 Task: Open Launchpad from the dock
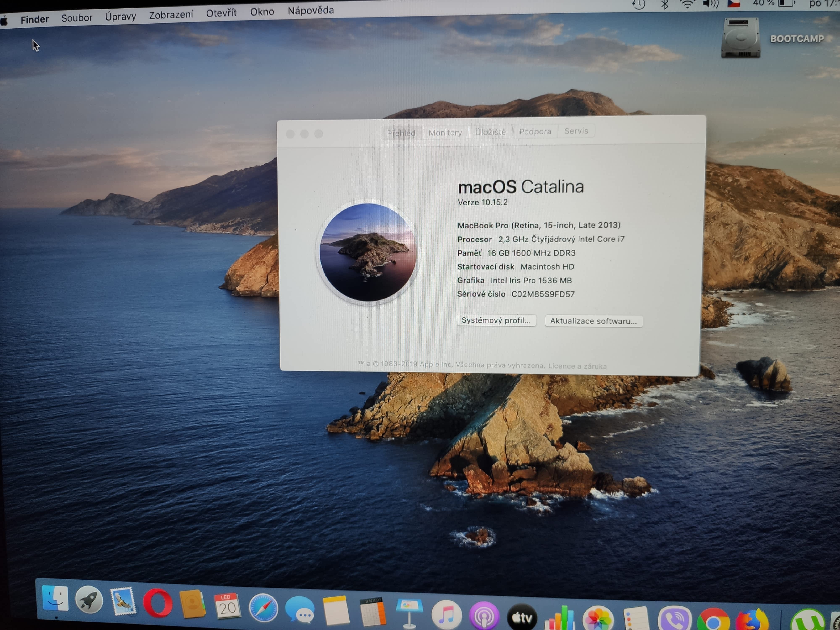pos(89,600)
